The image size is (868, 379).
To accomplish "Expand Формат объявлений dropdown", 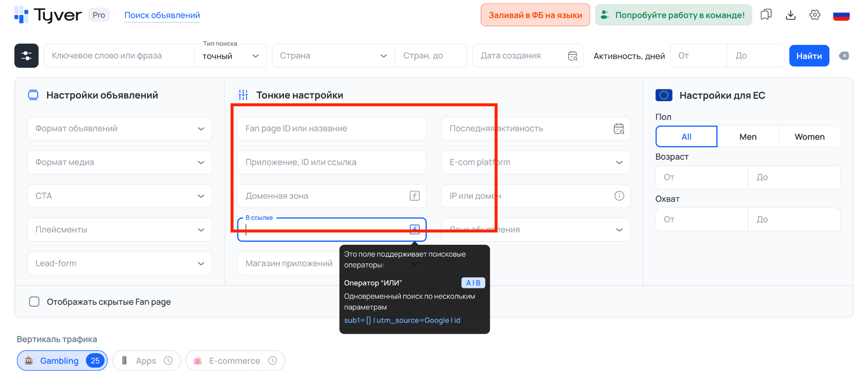I will (x=120, y=129).
